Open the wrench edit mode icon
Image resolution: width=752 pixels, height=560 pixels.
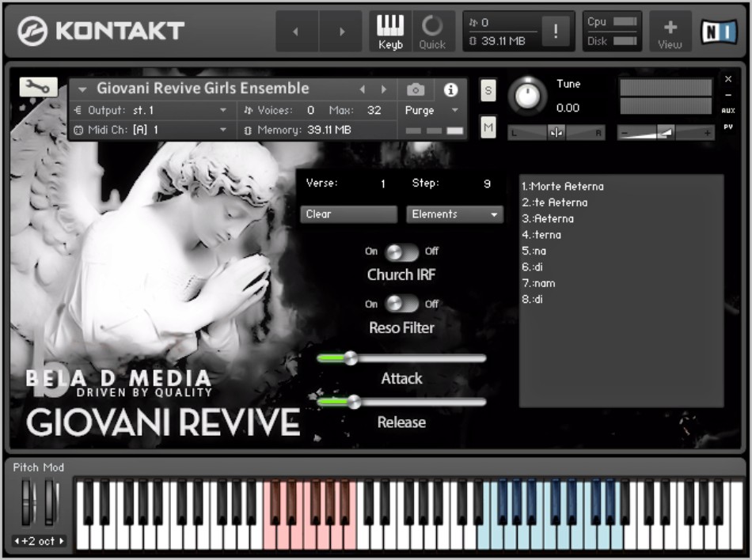(x=38, y=87)
